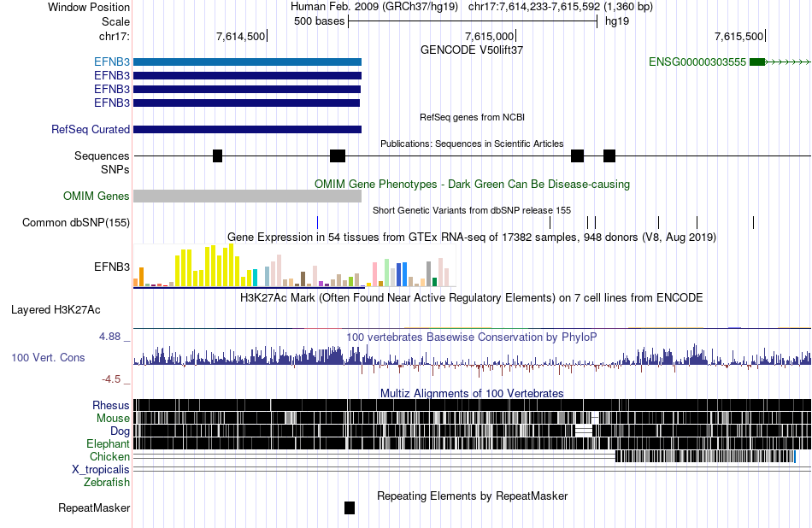Select the Chicken alignment block
Screen dimensions: 812x528
pyautogui.click(x=705, y=456)
